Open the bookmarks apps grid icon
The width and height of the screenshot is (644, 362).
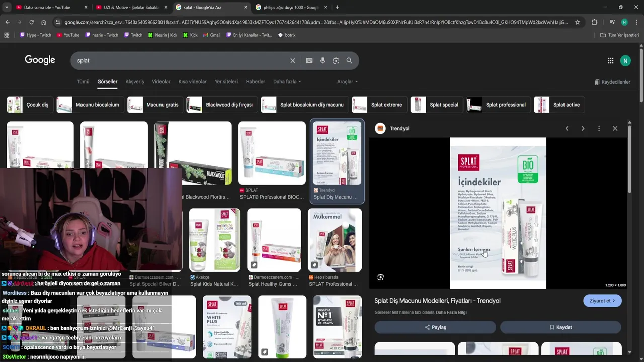click(x=7, y=35)
